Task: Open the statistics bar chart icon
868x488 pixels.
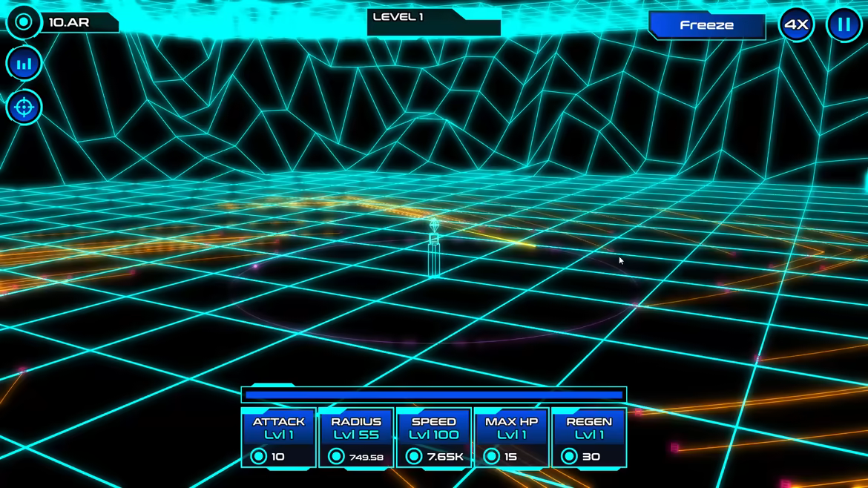Action: [24, 65]
